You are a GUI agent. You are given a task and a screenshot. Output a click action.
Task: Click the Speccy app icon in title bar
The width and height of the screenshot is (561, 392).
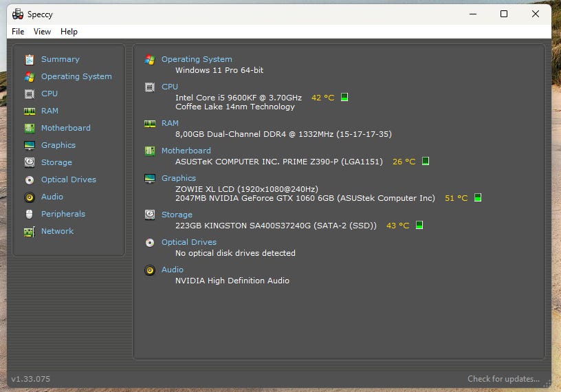pos(18,14)
